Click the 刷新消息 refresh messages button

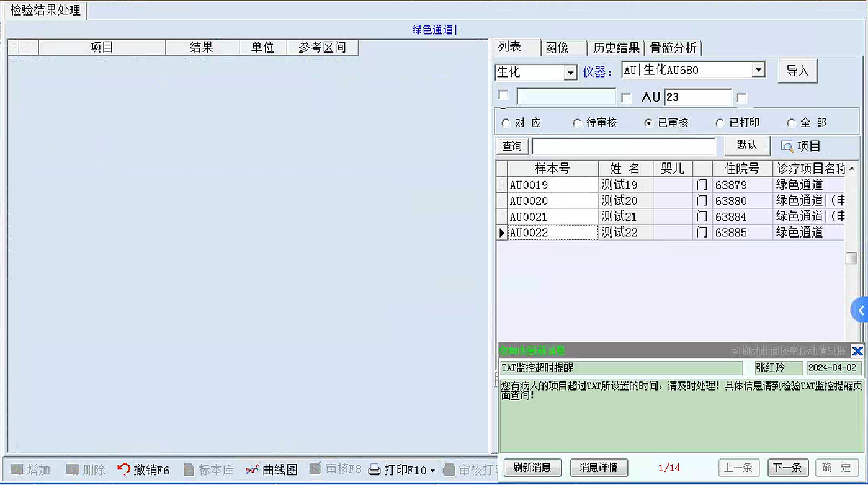[532, 468]
